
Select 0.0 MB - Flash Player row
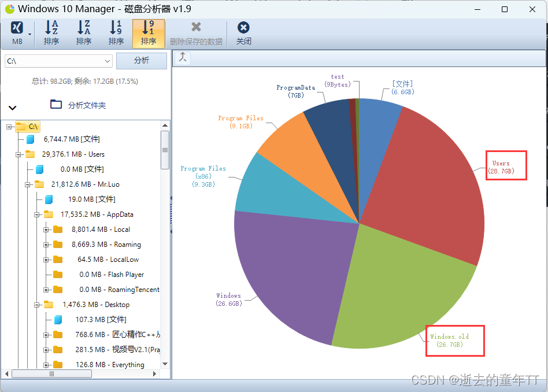click(112, 275)
